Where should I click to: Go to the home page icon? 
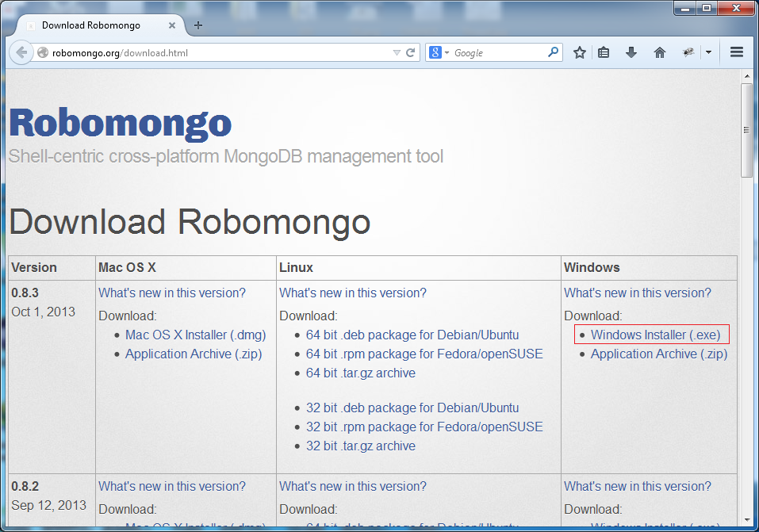tap(660, 52)
